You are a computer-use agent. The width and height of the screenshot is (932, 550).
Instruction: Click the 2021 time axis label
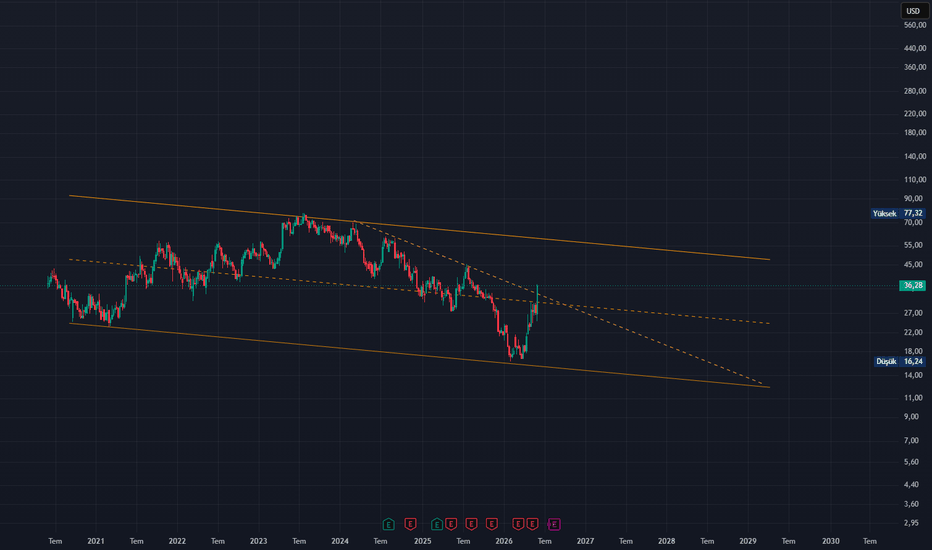point(96,541)
